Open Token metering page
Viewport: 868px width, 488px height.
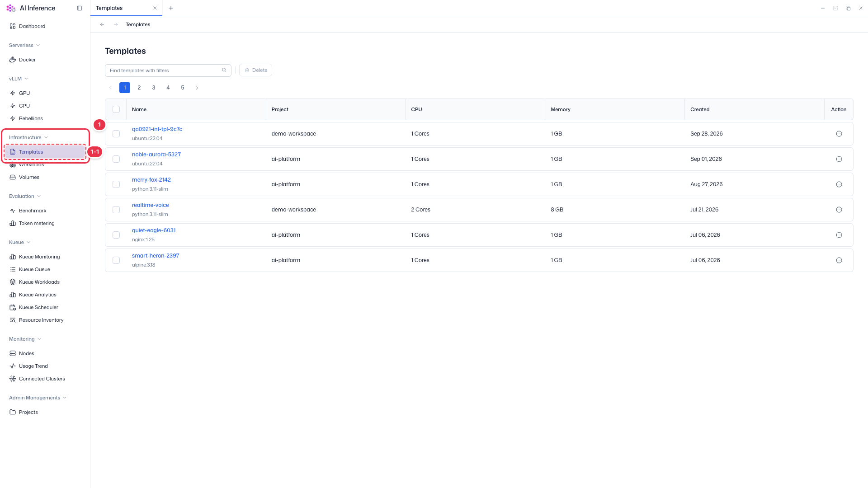[x=37, y=223]
